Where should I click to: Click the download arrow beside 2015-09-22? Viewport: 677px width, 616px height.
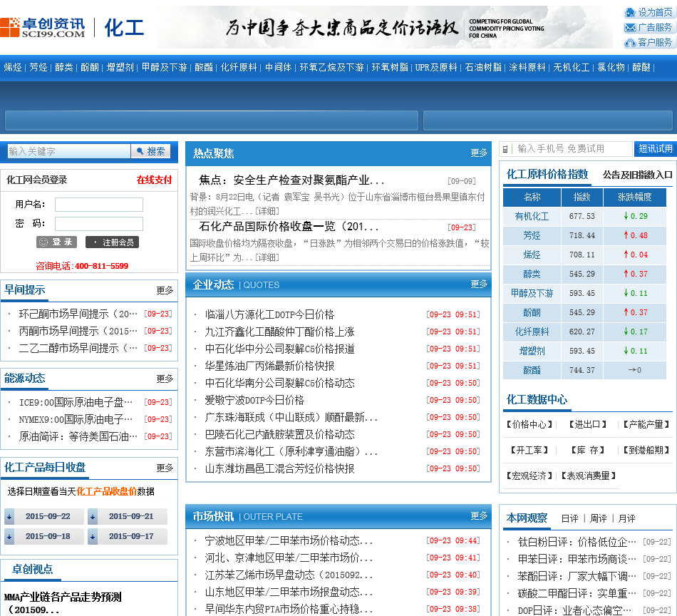9,517
